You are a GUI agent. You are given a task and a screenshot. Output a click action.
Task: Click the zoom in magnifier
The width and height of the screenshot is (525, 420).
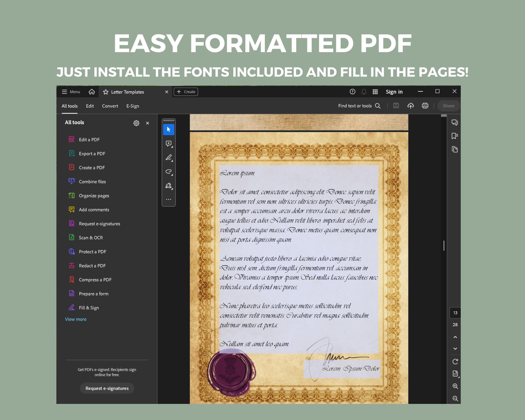tap(455, 386)
